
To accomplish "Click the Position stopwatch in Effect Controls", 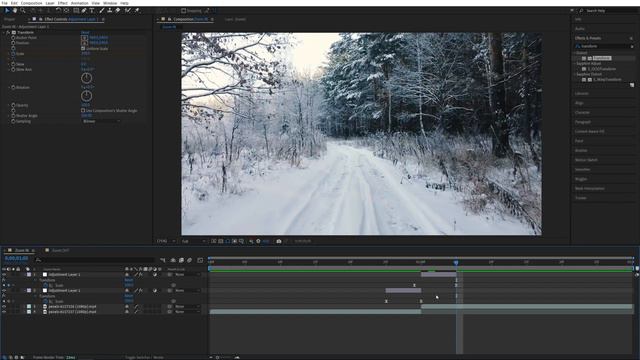I will pos(13,43).
